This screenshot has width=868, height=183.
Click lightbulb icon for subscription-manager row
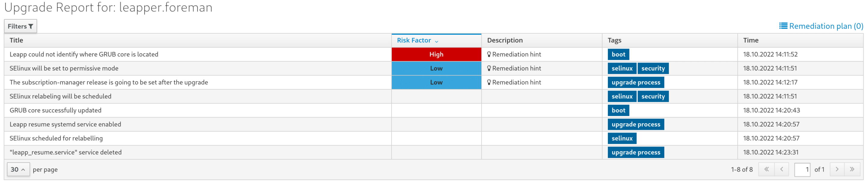point(489,82)
